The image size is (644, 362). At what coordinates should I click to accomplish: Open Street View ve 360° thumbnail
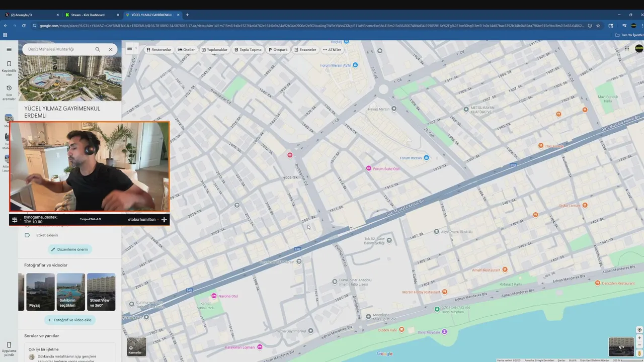point(101,292)
